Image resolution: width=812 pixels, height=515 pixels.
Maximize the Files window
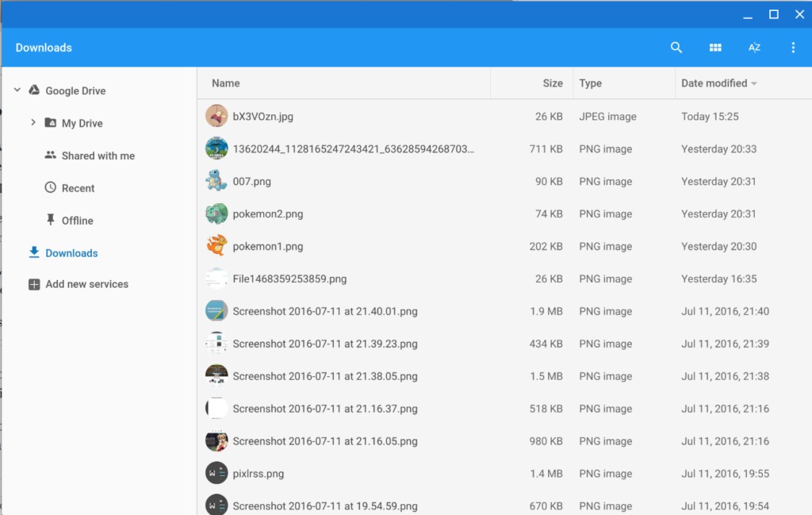click(x=773, y=14)
